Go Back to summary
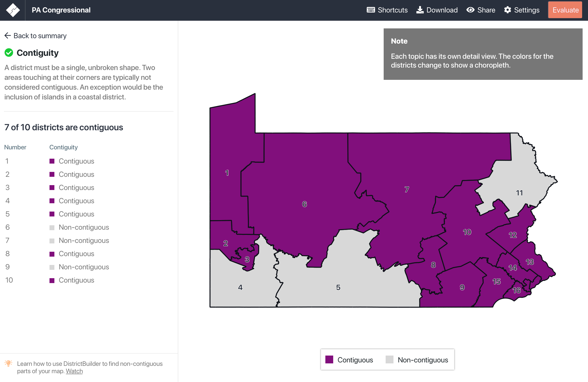588x382 pixels. click(x=40, y=36)
